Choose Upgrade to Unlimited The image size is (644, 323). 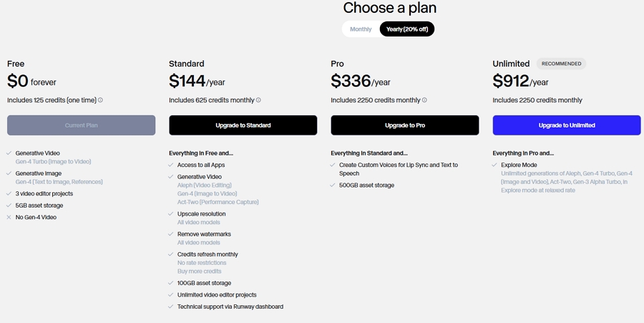tap(566, 125)
